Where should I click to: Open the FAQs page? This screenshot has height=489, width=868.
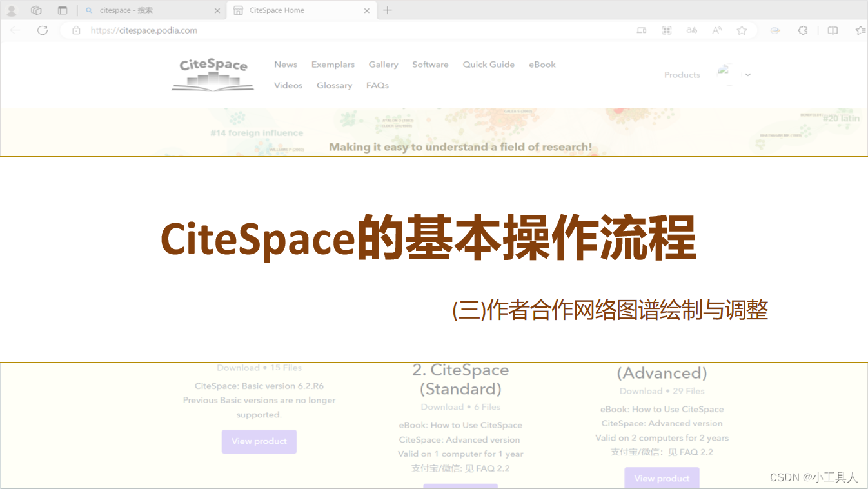click(x=377, y=85)
